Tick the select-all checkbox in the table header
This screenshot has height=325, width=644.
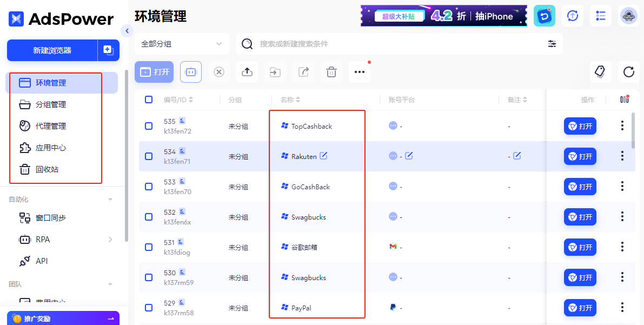coord(149,100)
